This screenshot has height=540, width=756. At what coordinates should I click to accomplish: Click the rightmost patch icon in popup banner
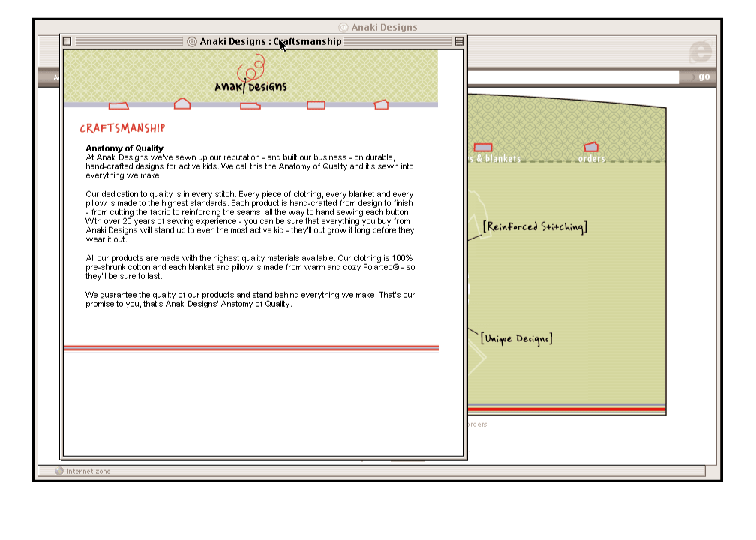pos(381,104)
